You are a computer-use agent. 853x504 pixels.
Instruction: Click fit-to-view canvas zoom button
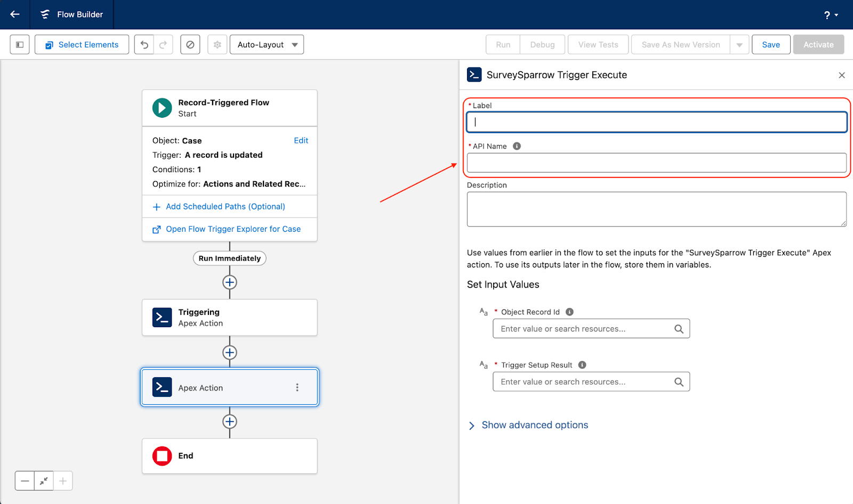click(x=44, y=481)
